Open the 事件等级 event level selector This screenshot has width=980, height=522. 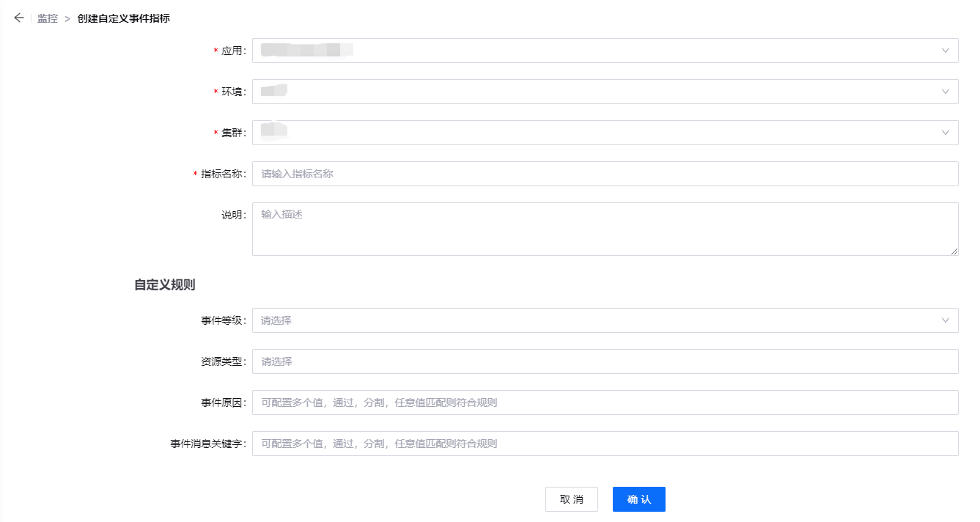pyautogui.click(x=586, y=320)
